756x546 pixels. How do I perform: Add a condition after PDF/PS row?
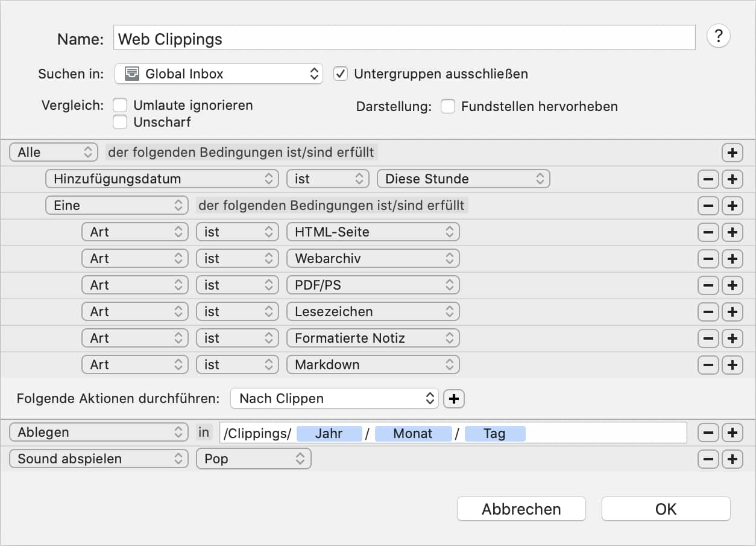pyautogui.click(x=732, y=285)
